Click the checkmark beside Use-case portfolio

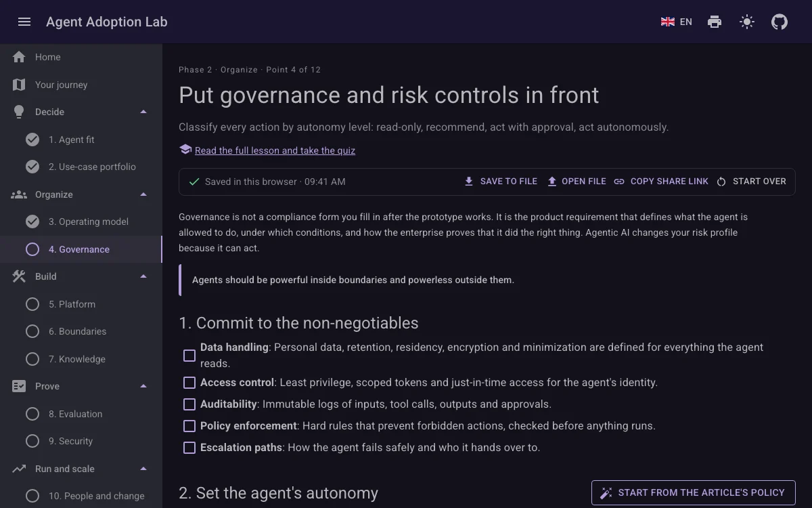coord(32,167)
